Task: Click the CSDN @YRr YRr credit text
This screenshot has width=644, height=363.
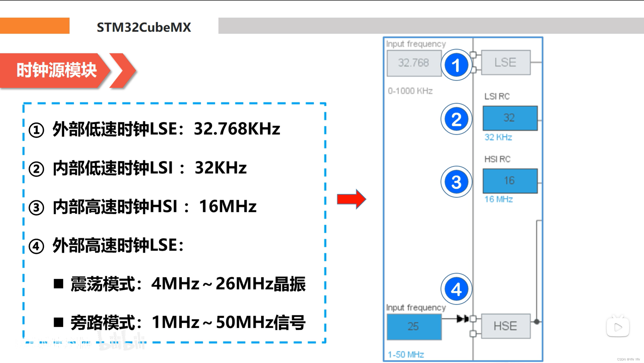Action: [628, 359]
